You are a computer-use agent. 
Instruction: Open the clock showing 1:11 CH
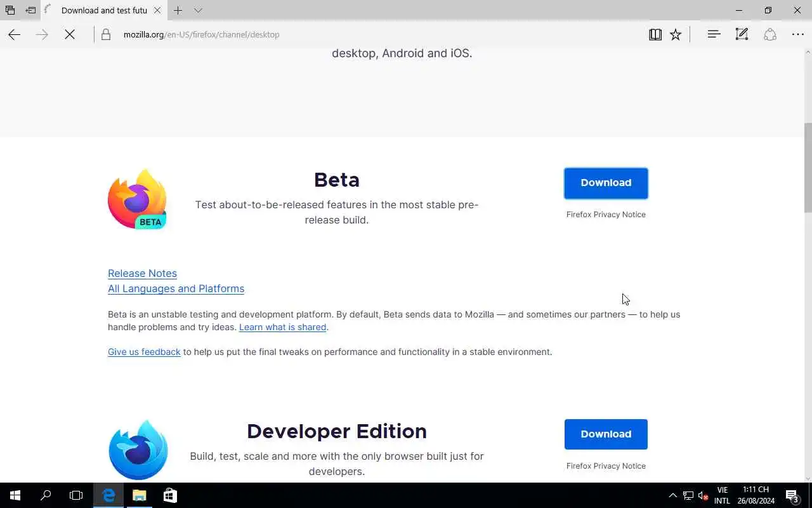coord(756,495)
